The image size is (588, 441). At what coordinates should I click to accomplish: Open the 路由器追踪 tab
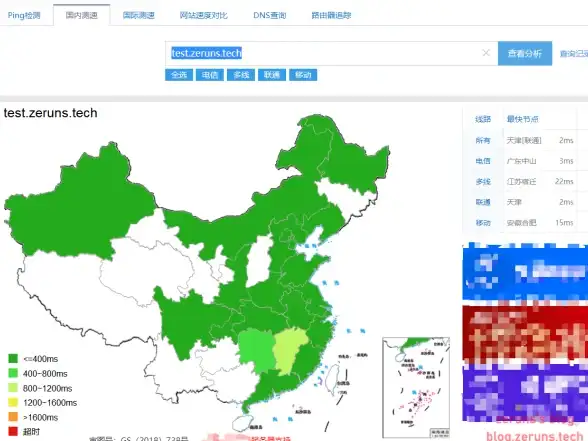coord(331,15)
